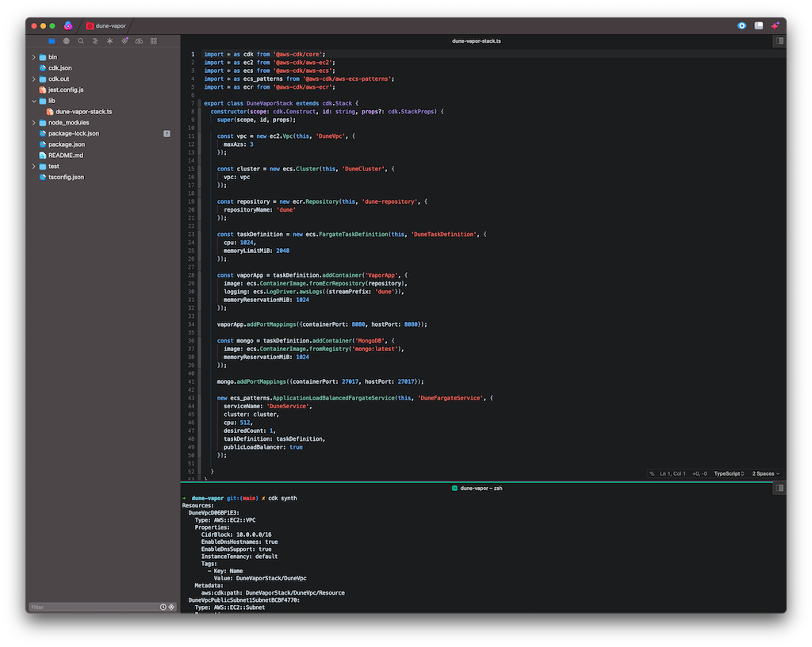Screen dimensions: 812x647
Task: Expand the bin folder
Action: (x=33, y=57)
